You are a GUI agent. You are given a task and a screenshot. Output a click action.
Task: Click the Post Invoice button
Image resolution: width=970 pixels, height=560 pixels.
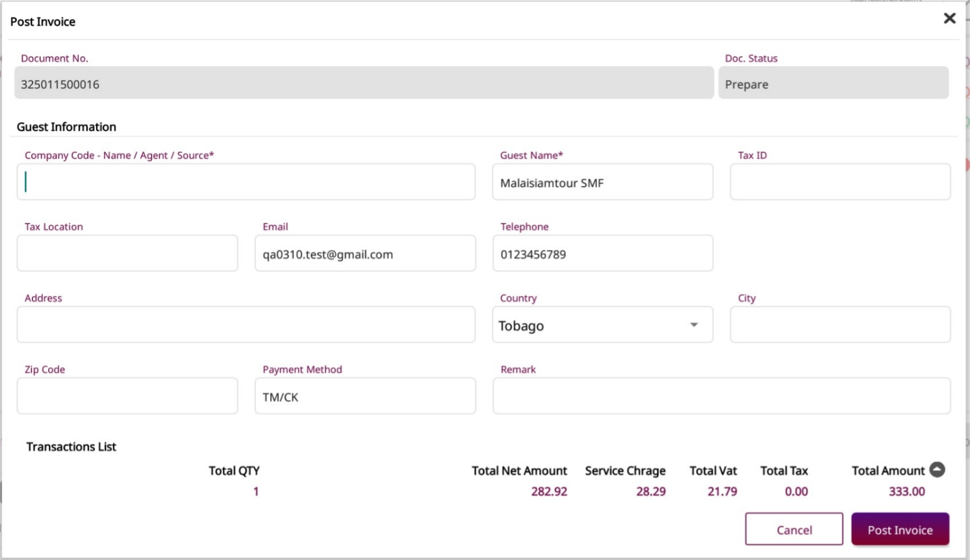tap(899, 529)
